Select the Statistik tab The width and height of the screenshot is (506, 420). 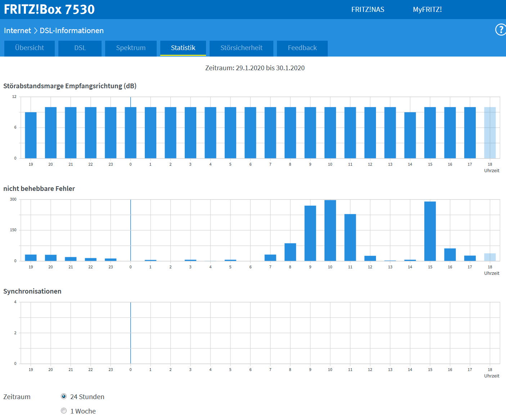pos(183,48)
